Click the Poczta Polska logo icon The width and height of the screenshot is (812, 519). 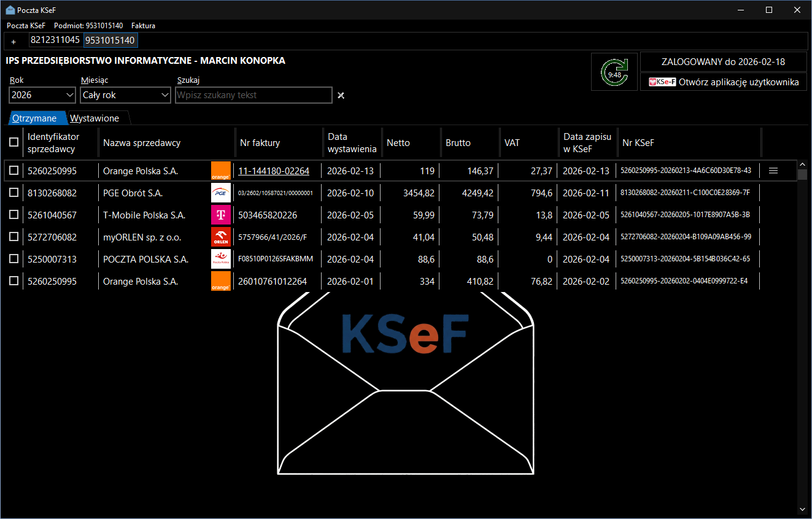tap(221, 259)
